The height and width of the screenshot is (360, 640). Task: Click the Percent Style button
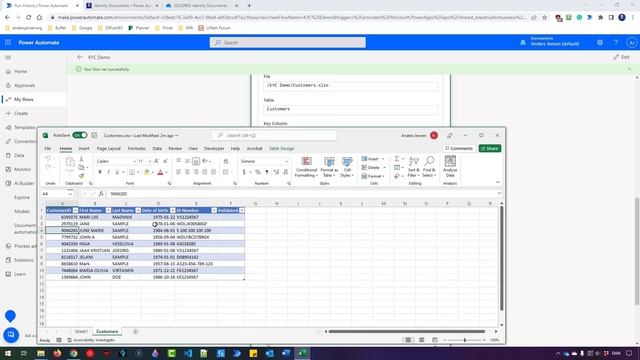[258, 172]
